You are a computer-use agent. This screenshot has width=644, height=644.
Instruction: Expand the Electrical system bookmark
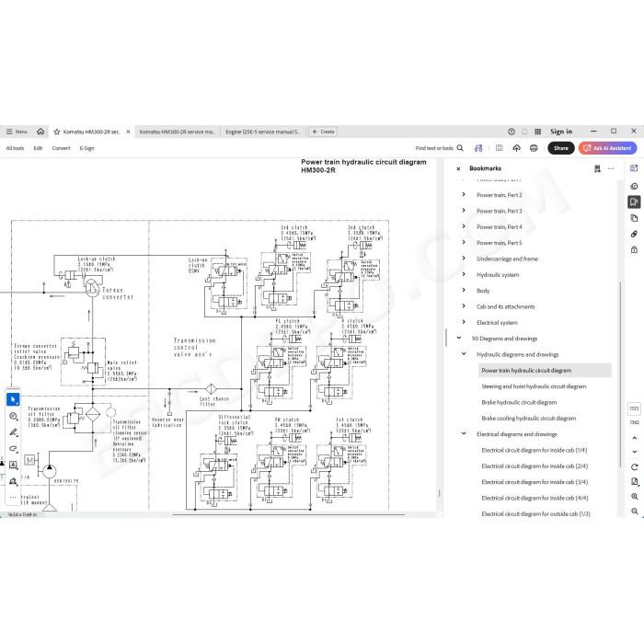[464, 322]
